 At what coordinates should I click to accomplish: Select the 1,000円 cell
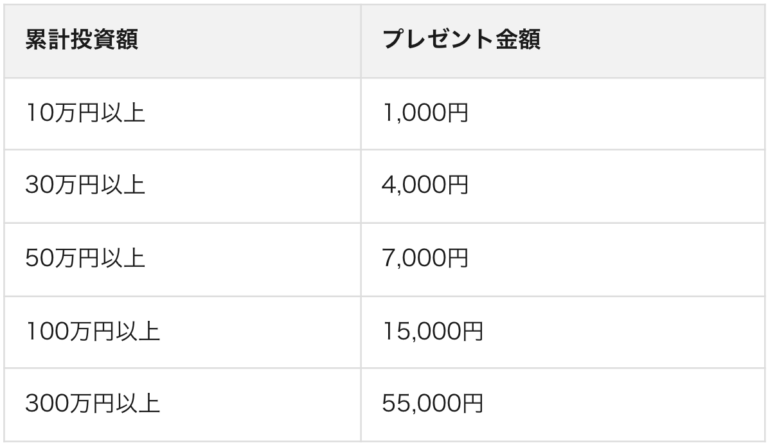[425, 113]
